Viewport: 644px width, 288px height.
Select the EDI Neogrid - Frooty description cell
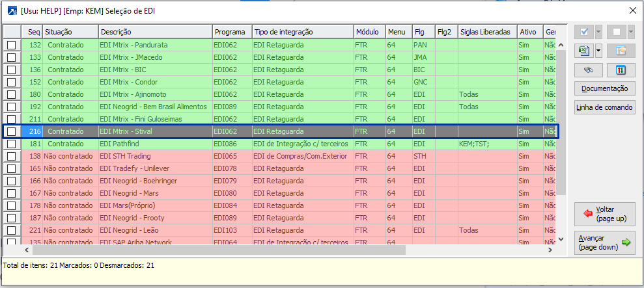pyautogui.click(x=156, y=218)
